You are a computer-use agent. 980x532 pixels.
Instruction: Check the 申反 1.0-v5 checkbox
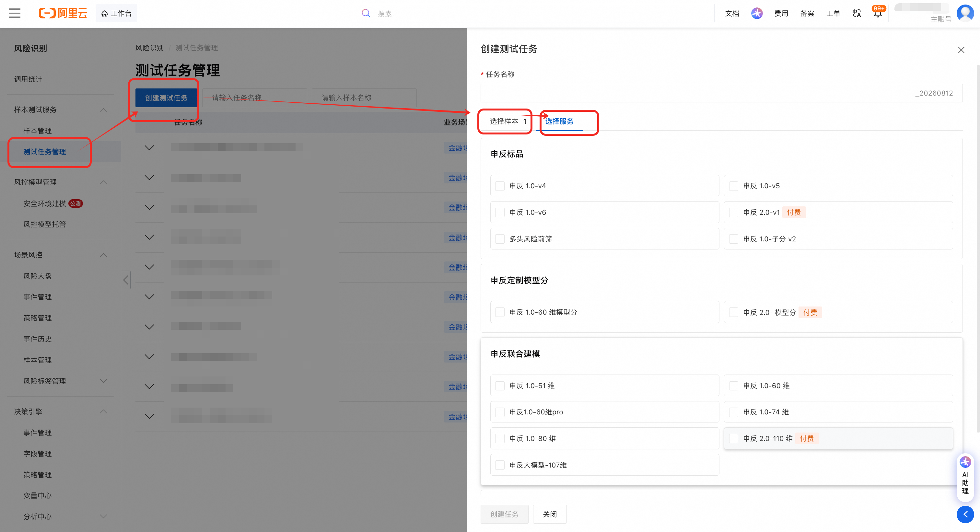(733, 186)
